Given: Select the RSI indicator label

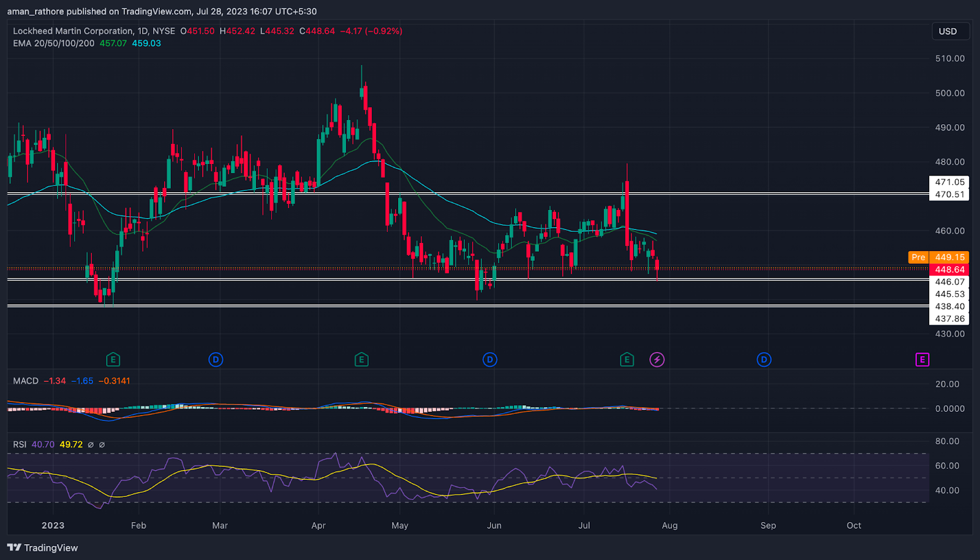Looking at the screenshot, I should [x=20, y=444].
